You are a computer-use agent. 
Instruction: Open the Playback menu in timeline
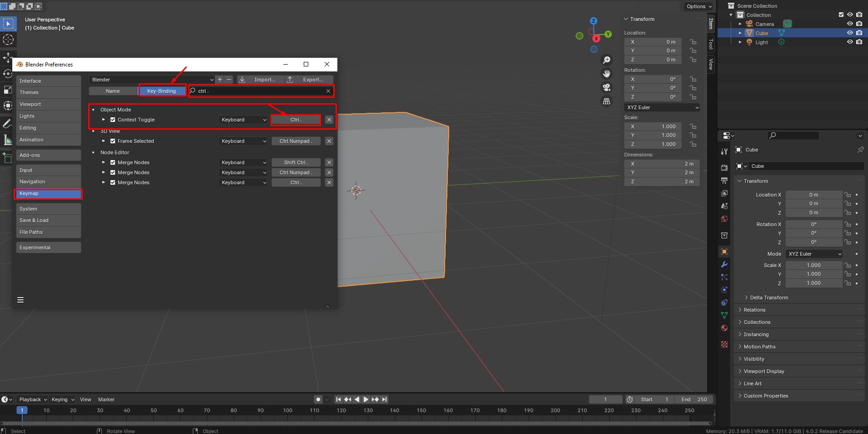pyautogui.click(x=33, y=399)
